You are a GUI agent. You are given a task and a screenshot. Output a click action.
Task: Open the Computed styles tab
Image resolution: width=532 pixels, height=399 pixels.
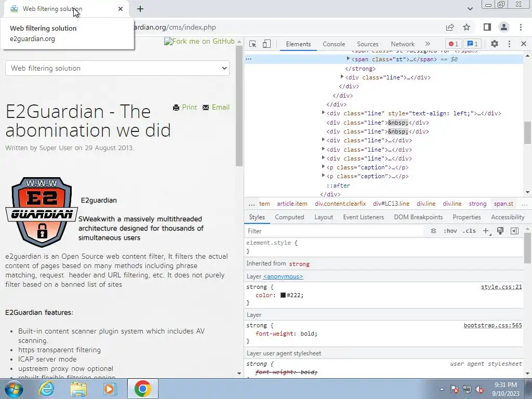(289, 217)
